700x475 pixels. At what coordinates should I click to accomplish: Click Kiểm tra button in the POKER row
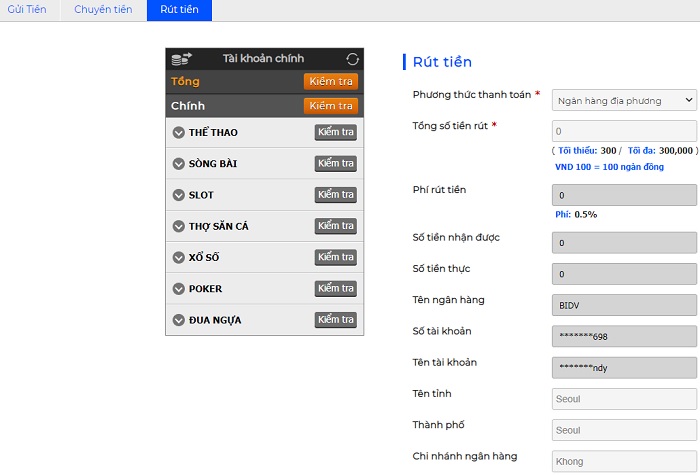click(x=335, y=289)
